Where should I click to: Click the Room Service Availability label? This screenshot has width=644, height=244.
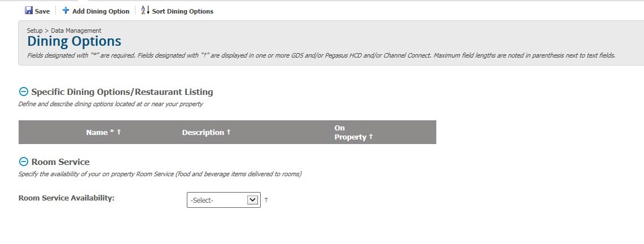(x=67, y=198)
